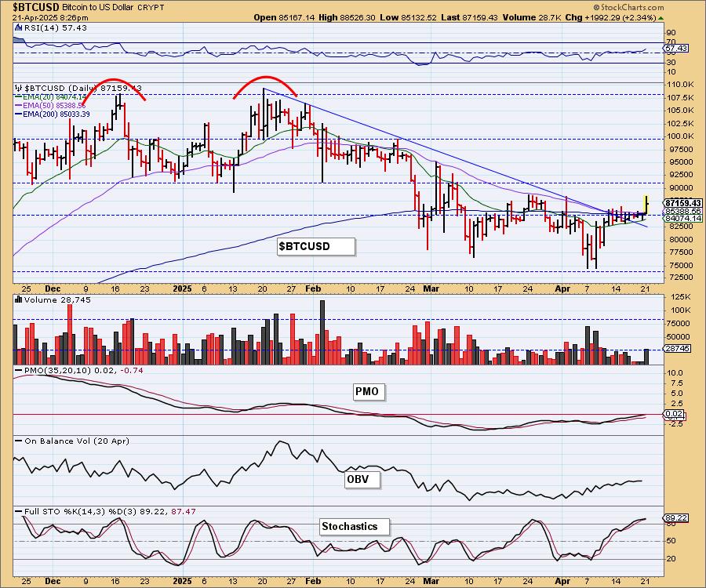Click the candlestick icon beside $BTCUSD (Daily)
This screenshot has height=588, width=706.
point(19,88)
